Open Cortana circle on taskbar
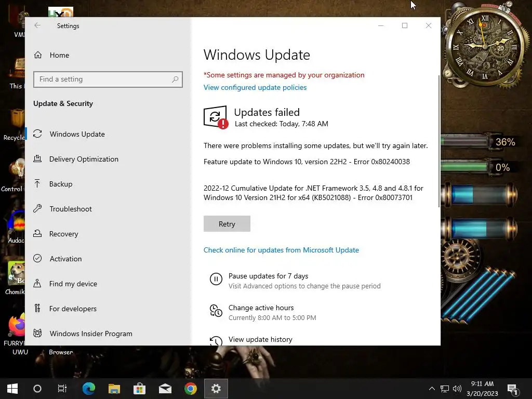The height and width of the screenshot is (399, 532). click(37, 389)
